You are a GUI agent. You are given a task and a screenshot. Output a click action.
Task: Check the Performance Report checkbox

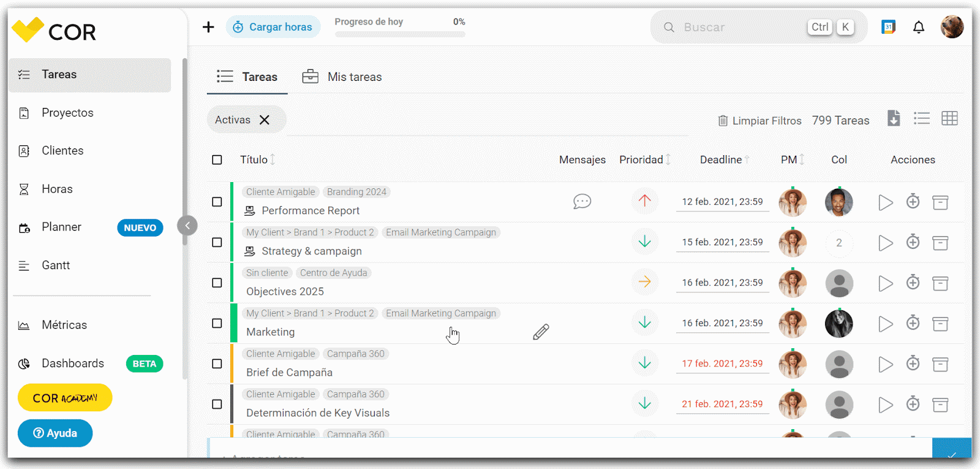coord(217,202)
